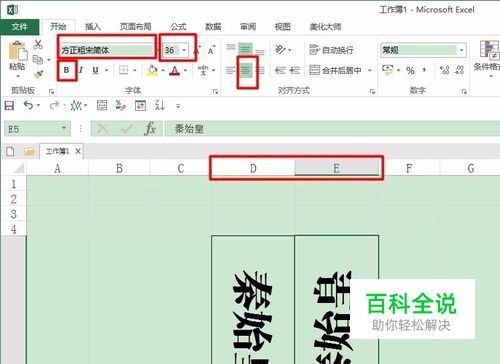This screenshot has width=500, height=364.
Task: Open the Font Color dropdown arrow
Action: [185, 70]
